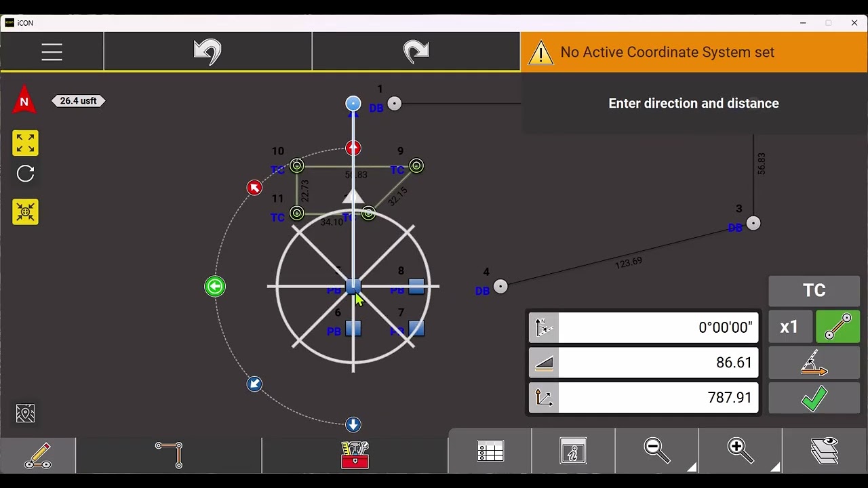Viewport: 868px width, 488px height.
Task: Click the zoom extents yellow icon
Action: (x=25, y=143)
